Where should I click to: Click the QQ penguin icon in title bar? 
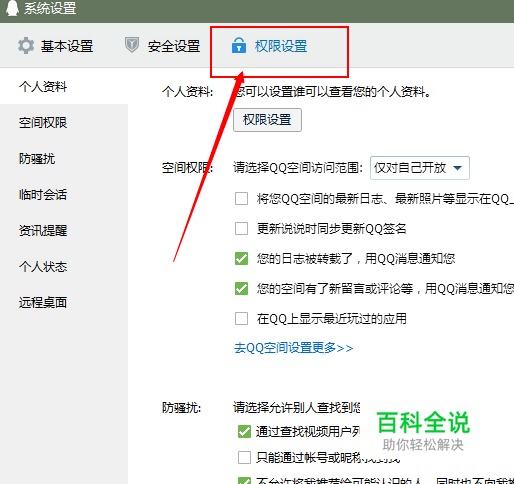coord(12,8)
